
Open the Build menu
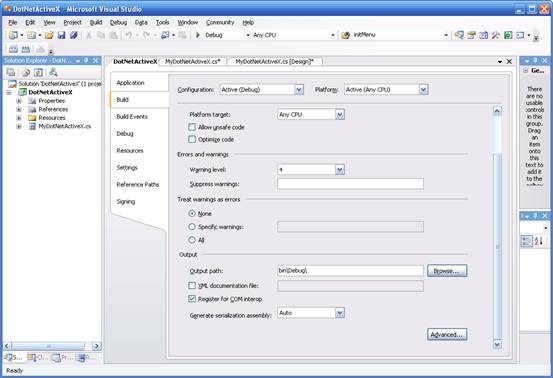(96, 22)
